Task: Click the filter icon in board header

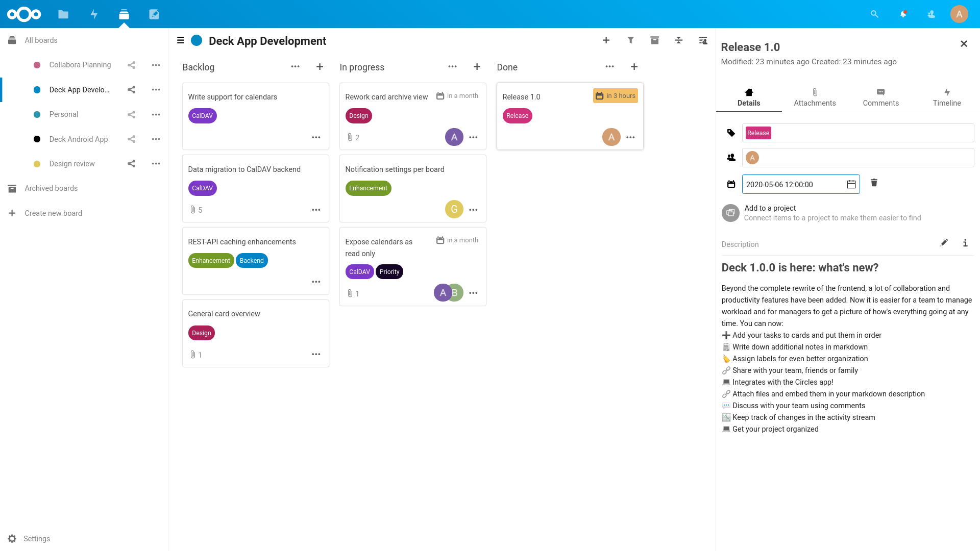Action: 631,41
